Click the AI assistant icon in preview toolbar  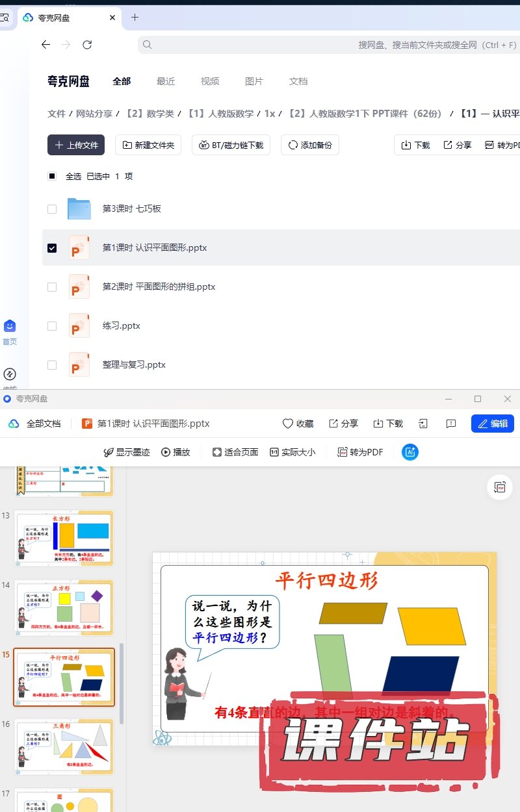409,452
